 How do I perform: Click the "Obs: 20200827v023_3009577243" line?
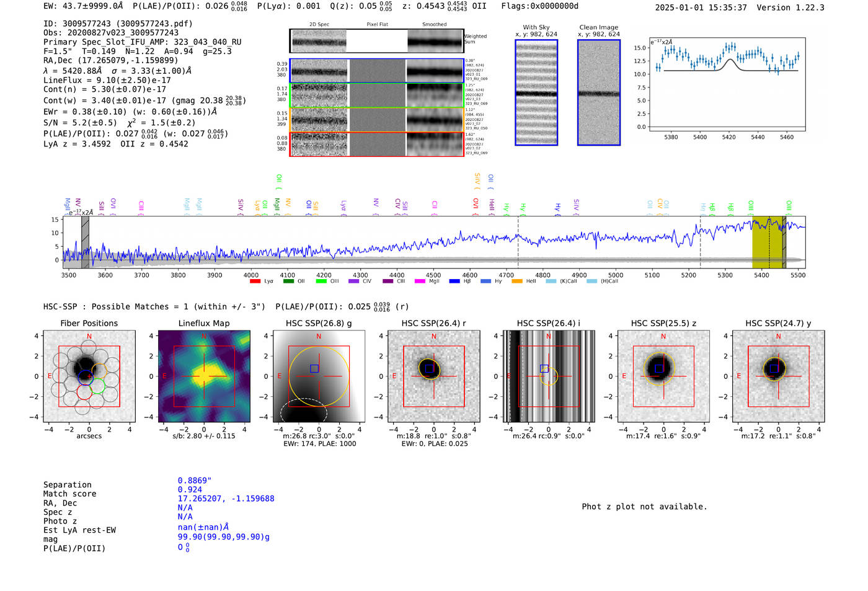point(111,33)
